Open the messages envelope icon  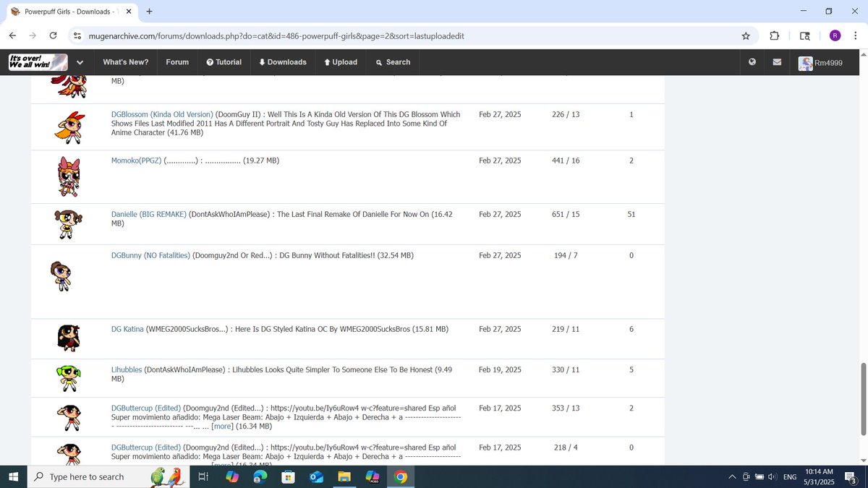pyautogui.click(x=777, y=62)
